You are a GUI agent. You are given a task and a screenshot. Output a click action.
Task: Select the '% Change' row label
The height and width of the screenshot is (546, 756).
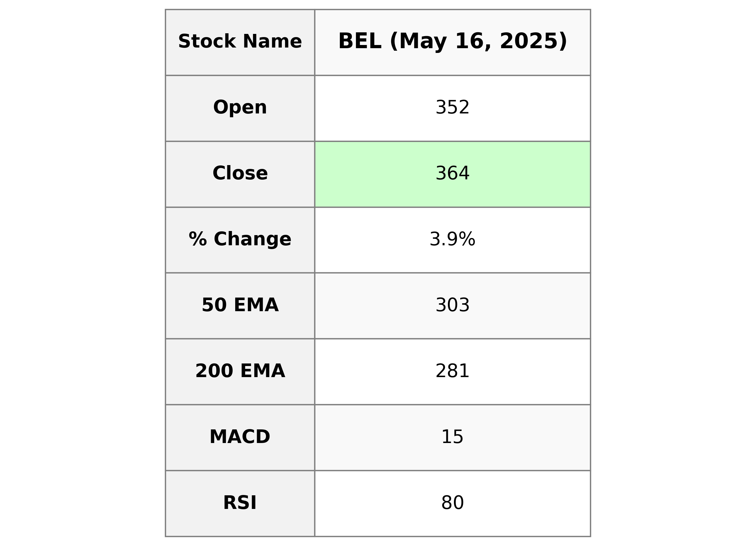pos(240,239)
